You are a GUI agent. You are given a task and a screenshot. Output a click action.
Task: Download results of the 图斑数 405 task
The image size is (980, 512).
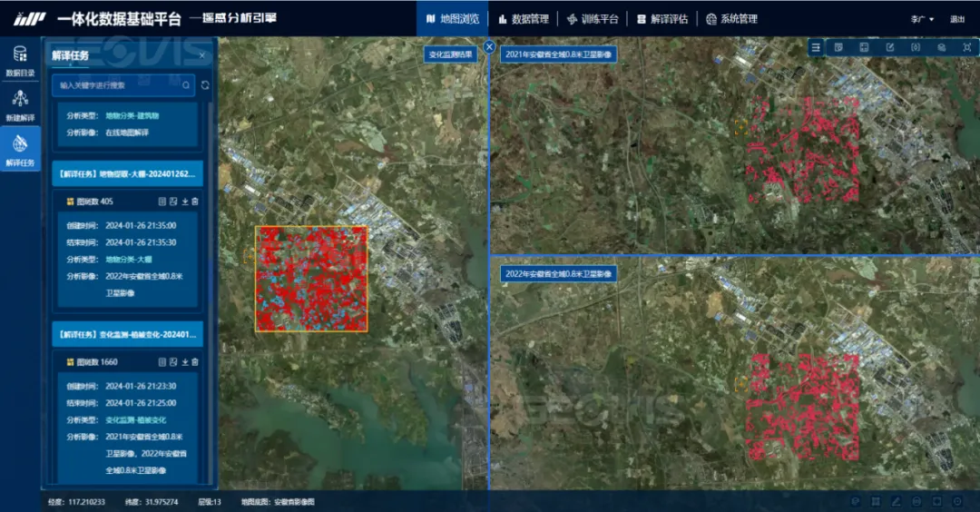[185, 202]
